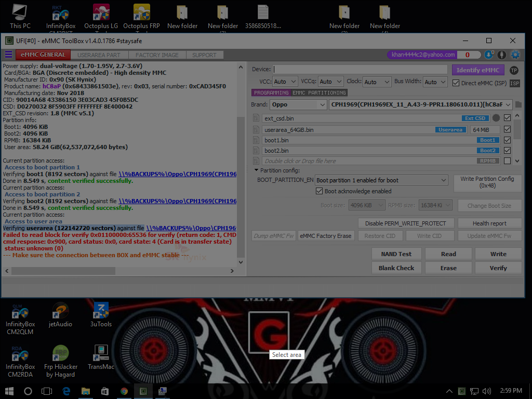Click file icon beside RPMB drop row
Image resolution: width=532 pixels, height=399 pixels.
(x=256, y=161)
